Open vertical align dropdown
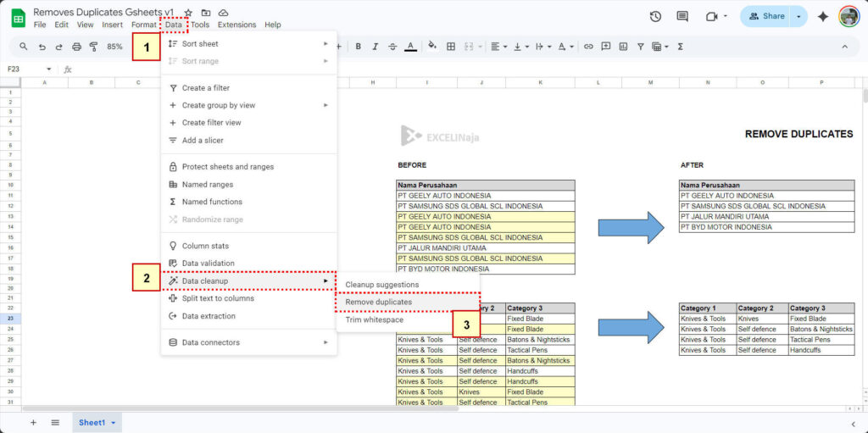Viewport: 868px width, 433px height. (521, 47)
